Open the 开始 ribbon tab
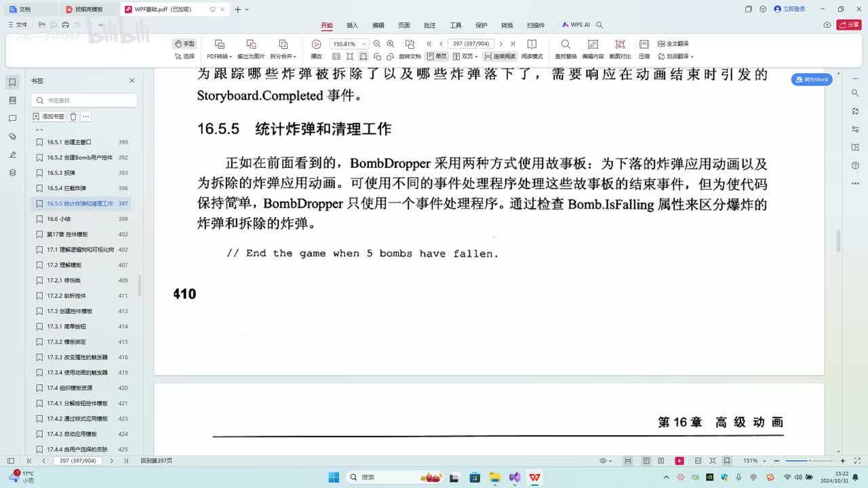868x488 pixels. coord(327,25)
